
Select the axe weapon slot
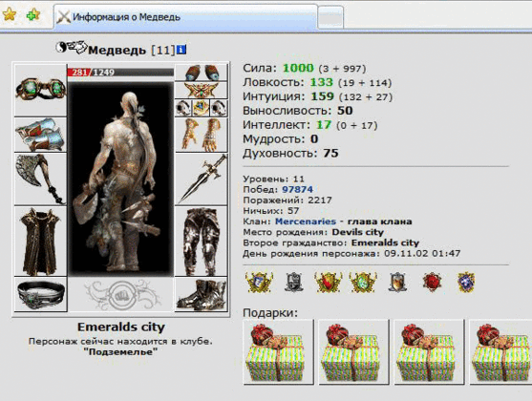40,179
